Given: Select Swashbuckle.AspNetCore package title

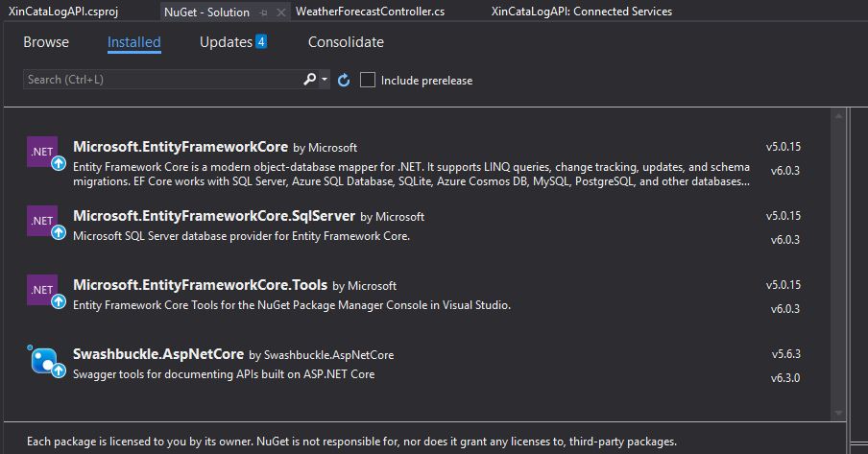Looking at the screenshot, I should [158, 354].
